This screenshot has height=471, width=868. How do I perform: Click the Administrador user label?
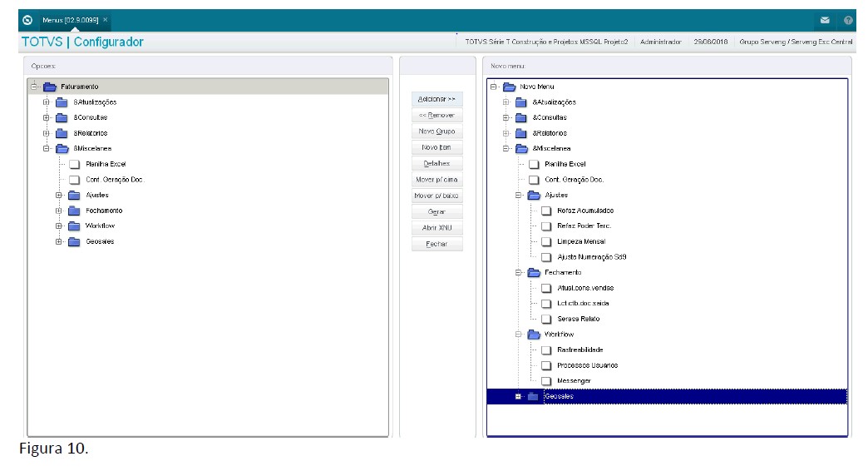pos(660,42)
